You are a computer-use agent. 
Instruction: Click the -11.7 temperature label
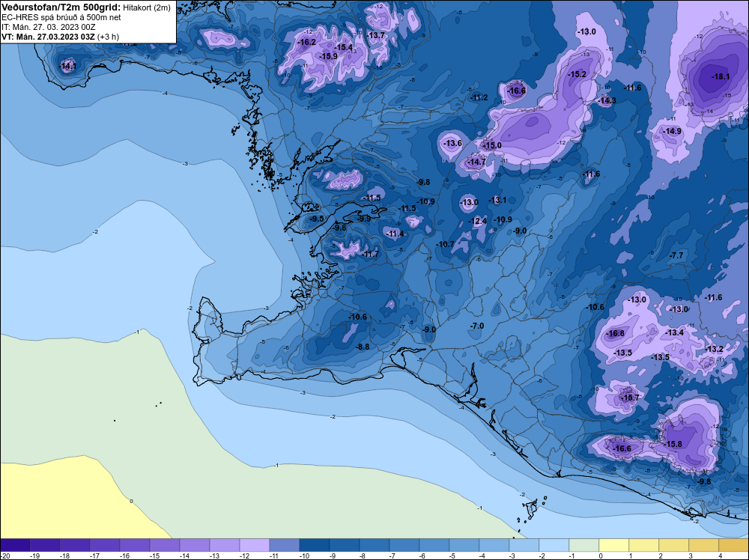(370, 254)
